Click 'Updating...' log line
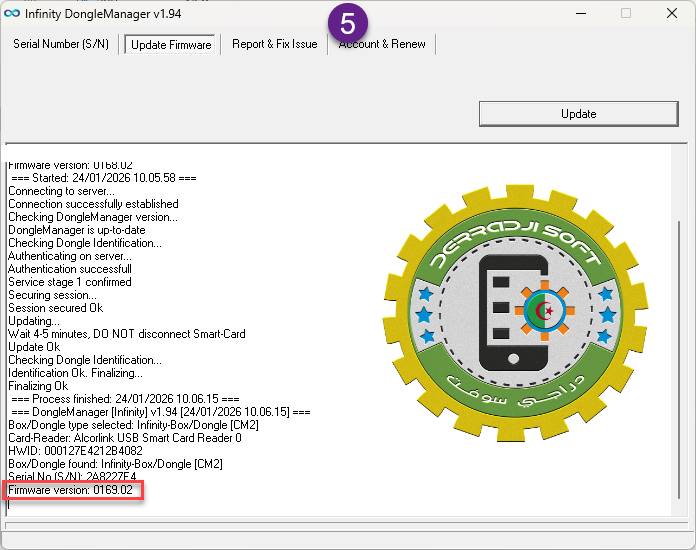 [34, 321]
